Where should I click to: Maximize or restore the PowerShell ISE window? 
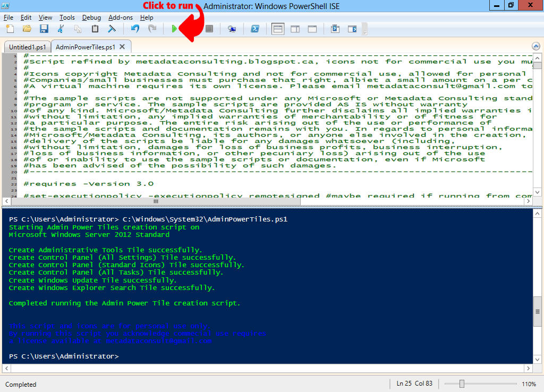click(511, 5)
